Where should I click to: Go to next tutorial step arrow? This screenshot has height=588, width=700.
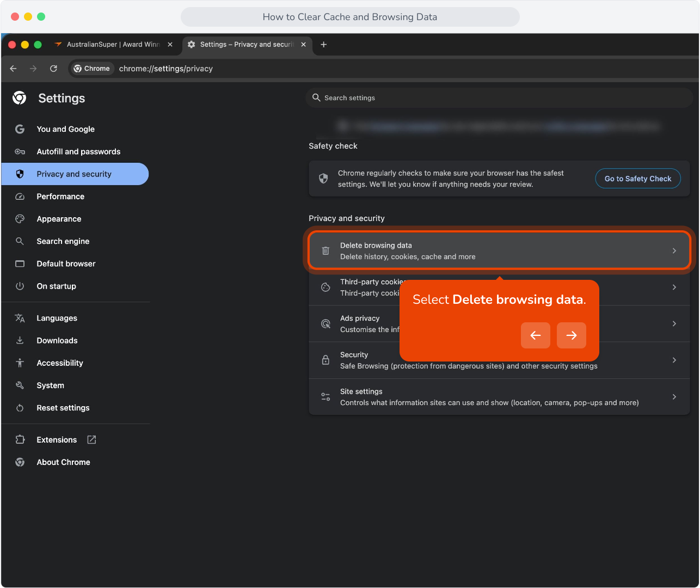[572, 335]
